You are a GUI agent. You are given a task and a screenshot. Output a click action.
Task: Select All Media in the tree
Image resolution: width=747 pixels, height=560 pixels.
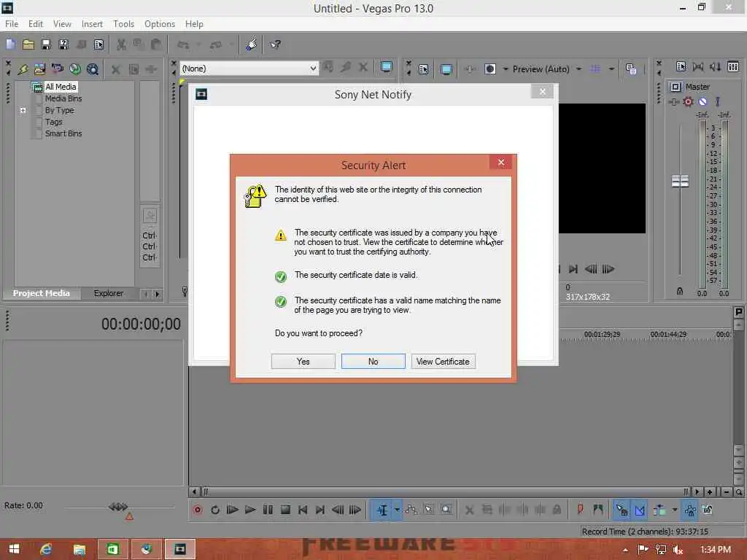coord(61,87)
